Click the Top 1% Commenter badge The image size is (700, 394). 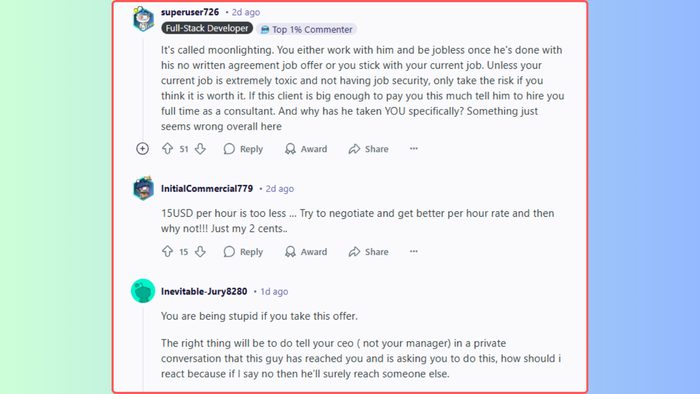pos(307,29)
